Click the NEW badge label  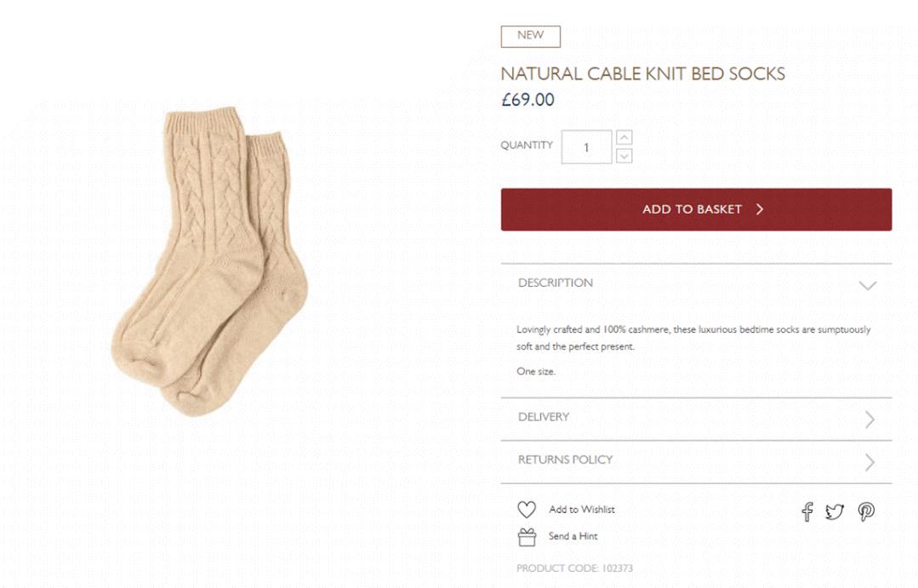[530, 36]
